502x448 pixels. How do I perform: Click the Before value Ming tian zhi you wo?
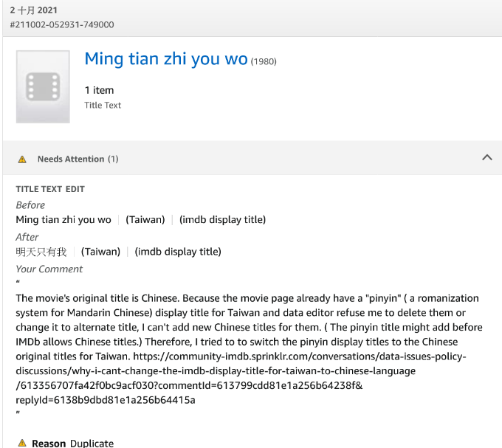pyautogui.click(x=63, y=219)
